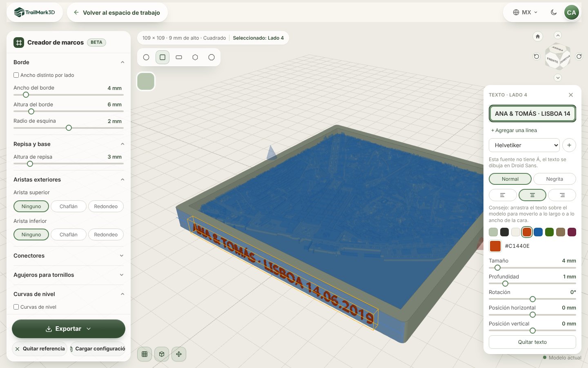Image resolution: width=588 pixels, height=368 pixels.
Task: Open the CA user avatar menu
Action: tap(572, 12)
